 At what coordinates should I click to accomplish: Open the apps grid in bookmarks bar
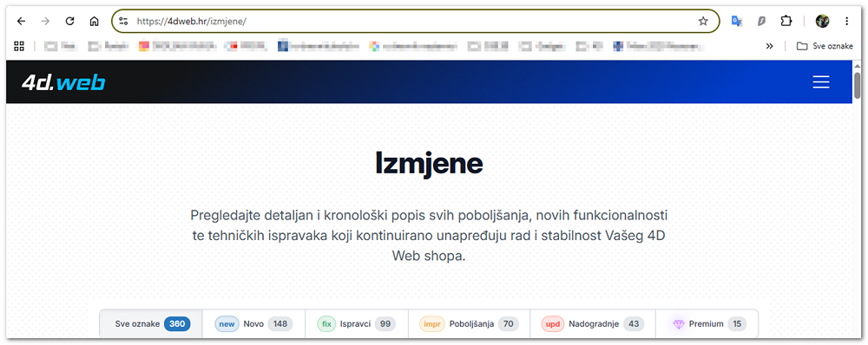[19, 46]
